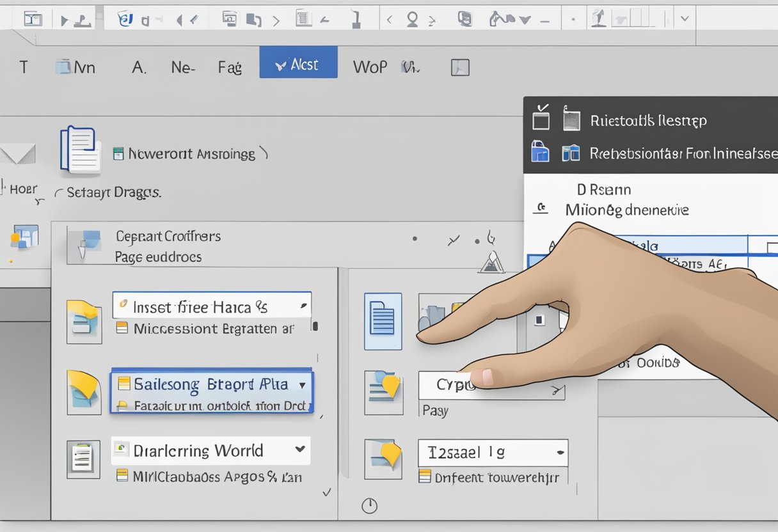This screenshot has height=532, width=778.
Task: Click the list document icon beside Dnarlerring Worrld
Action: tap(83, 460)
